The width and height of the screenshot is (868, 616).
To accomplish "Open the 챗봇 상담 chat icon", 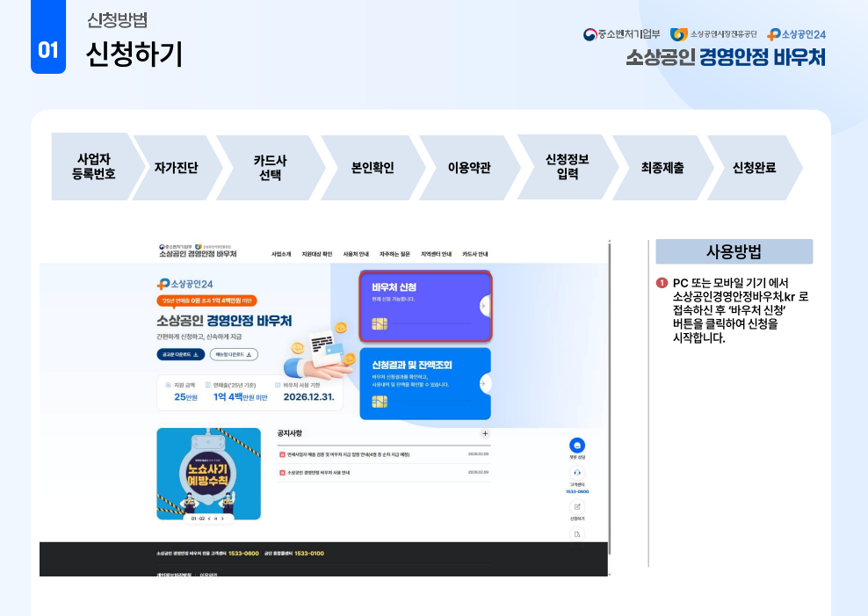I will [577, 446].
